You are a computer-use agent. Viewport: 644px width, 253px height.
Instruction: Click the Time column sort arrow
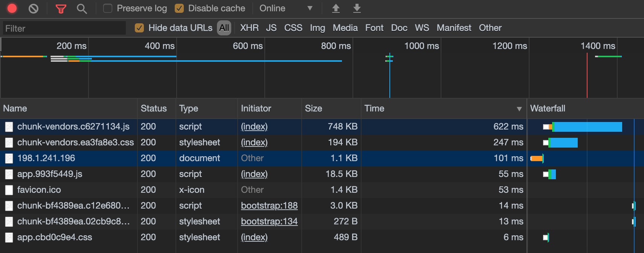coord(519,109)
